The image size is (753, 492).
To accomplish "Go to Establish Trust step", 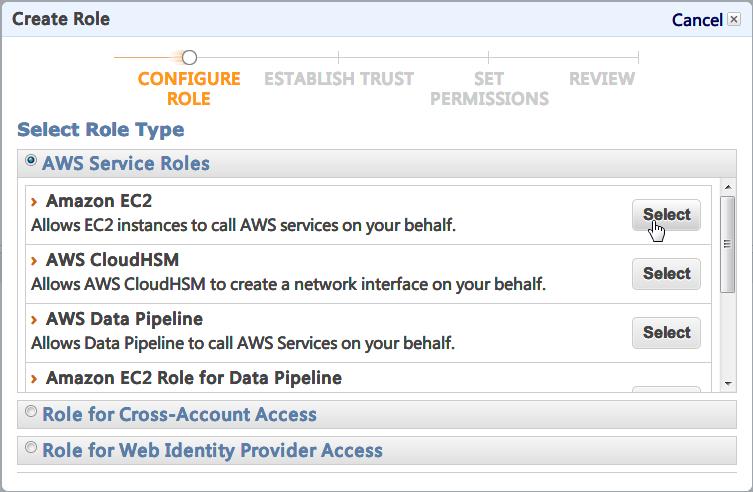I will [338, 79].
